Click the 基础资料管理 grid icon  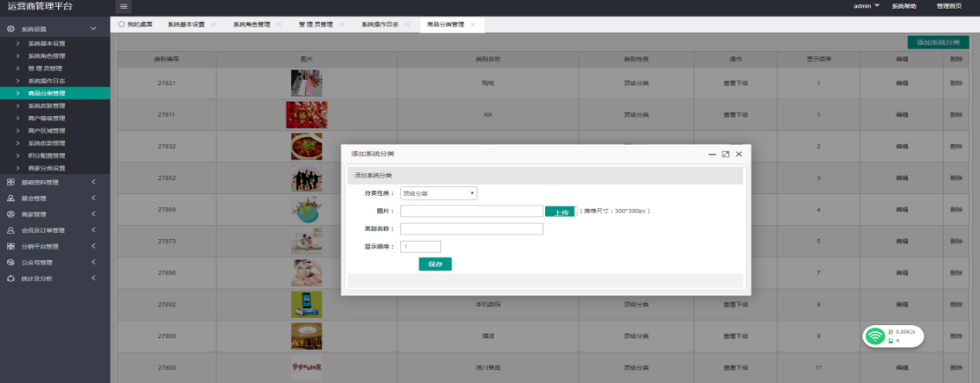pos(11,182)
